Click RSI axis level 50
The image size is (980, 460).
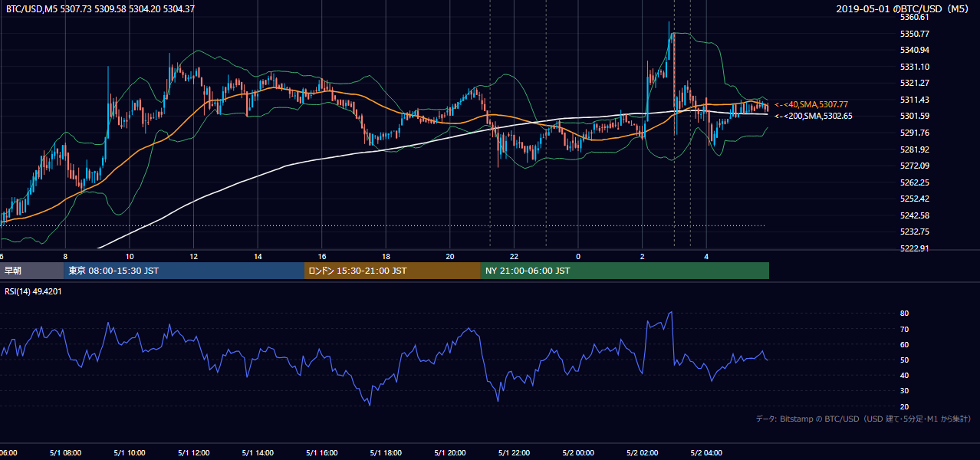click(905, 360)
